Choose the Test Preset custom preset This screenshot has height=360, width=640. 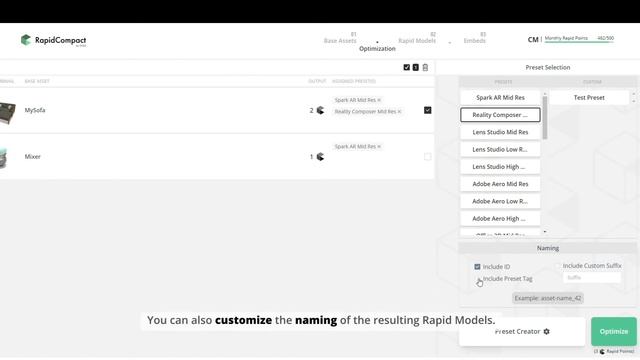(589, 98)
